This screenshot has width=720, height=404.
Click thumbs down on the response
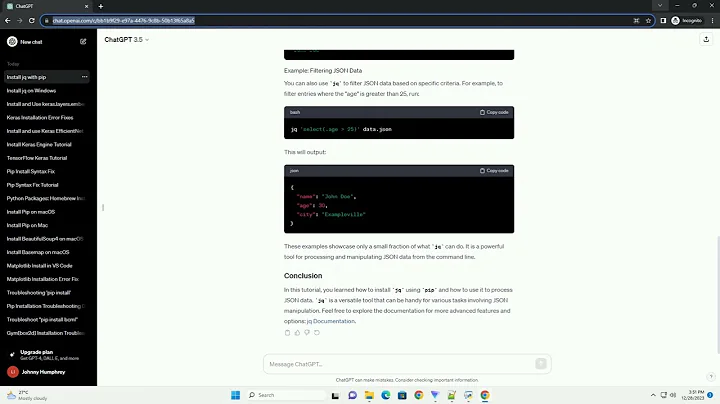click(x=307, y=333)
